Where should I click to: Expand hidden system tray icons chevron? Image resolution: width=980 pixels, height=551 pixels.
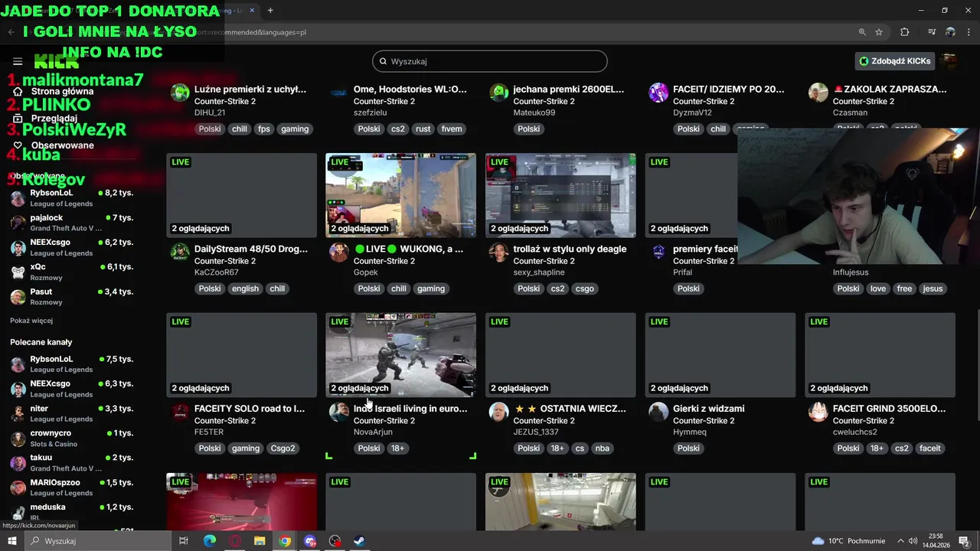click(x=900, y=541)
